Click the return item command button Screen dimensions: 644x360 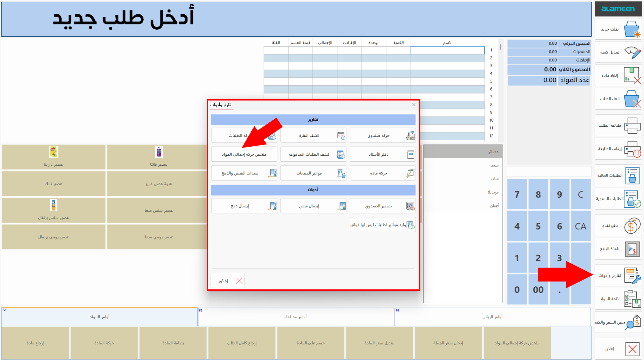click(x=35, y=343)
